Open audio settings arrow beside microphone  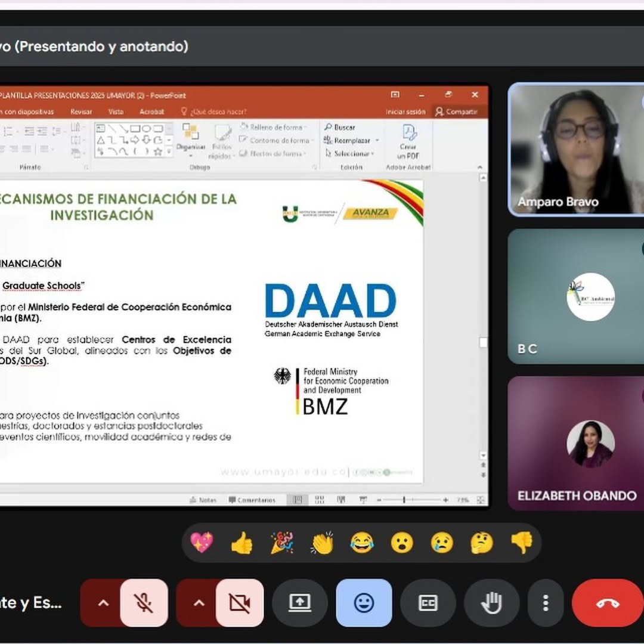pyautogui.click(x=103, y=603)
